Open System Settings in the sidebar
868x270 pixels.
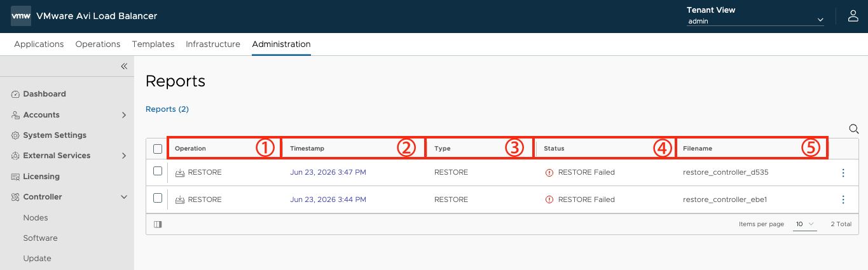click(55, 135)
